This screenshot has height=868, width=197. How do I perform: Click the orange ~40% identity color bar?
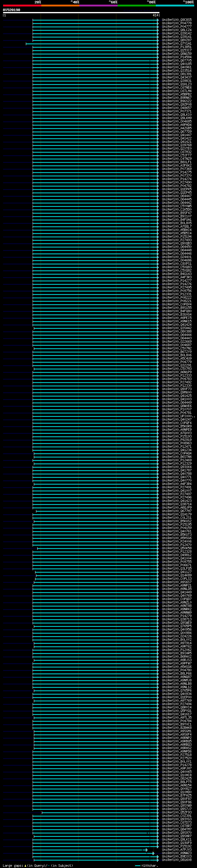click(60, 6)
